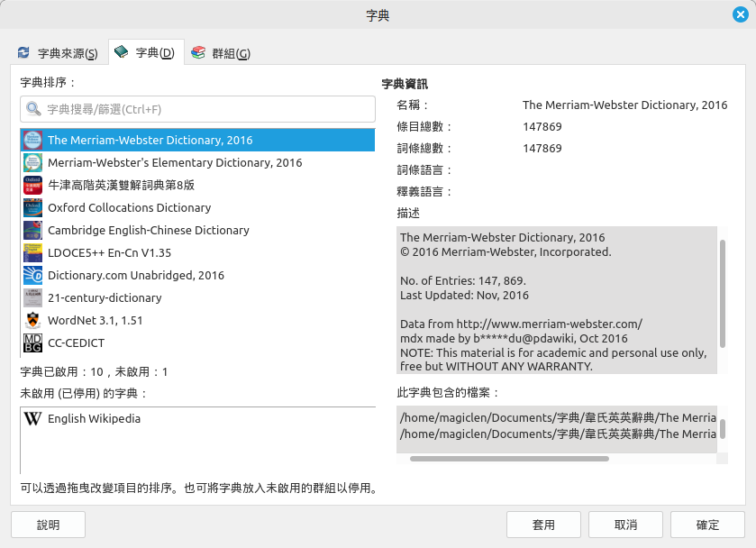The image size is (756, 548).
Task: Confirm with the 確定 button
Action: tap(707, 525)
